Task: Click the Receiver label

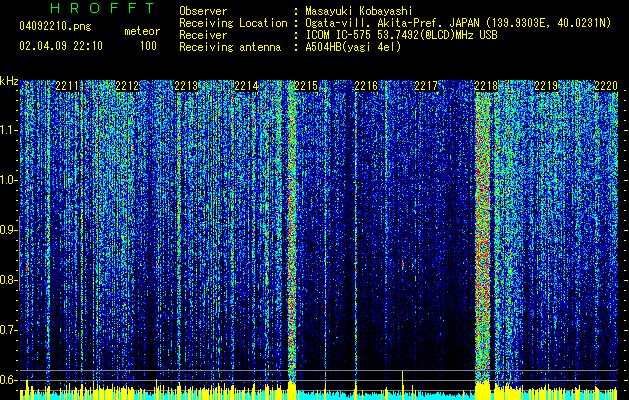Action: tap(203, 35)
